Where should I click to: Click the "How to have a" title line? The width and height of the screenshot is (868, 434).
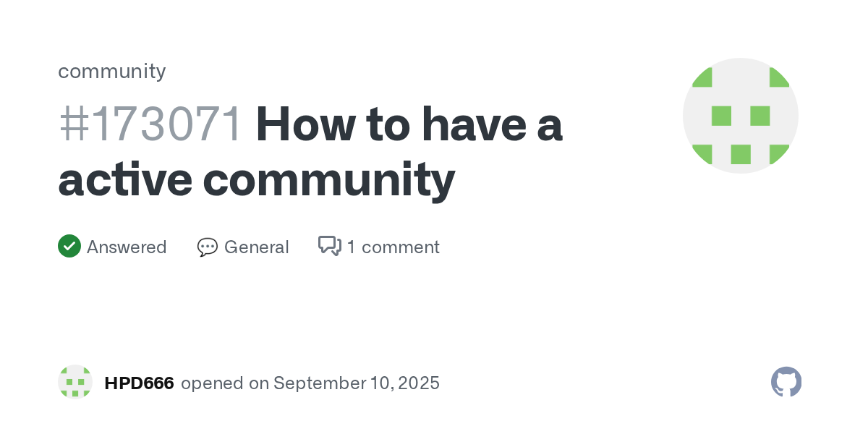[x=409, y=124]
